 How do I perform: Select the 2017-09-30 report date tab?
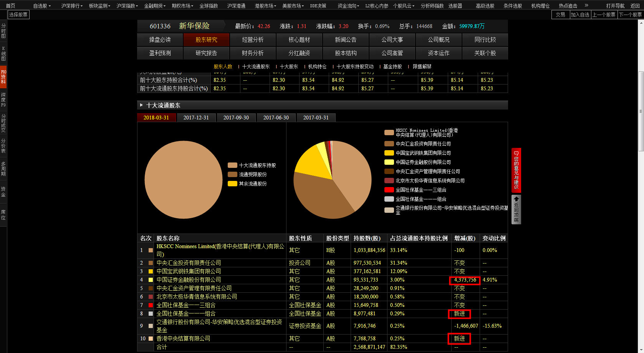(236, 118)
